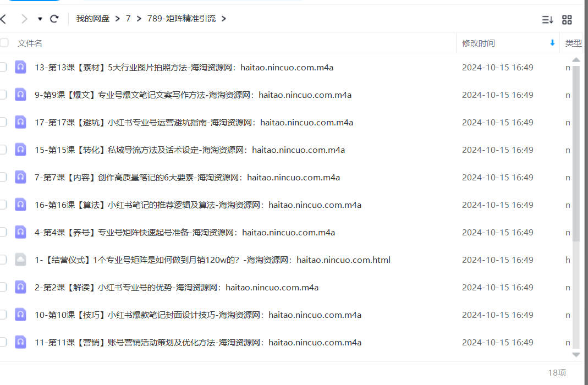Check the box for 16-第16课 file

(3, 205)
